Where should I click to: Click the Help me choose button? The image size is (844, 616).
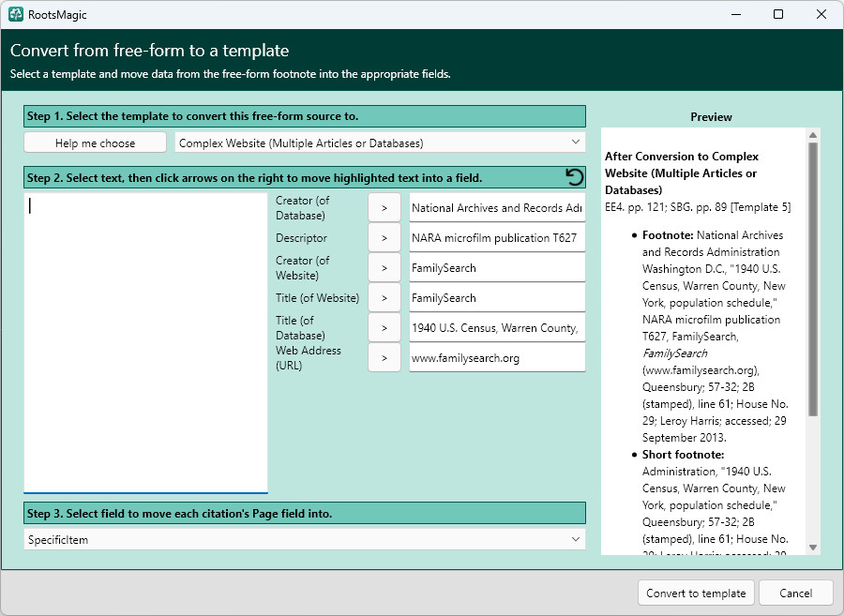point(96,143)
